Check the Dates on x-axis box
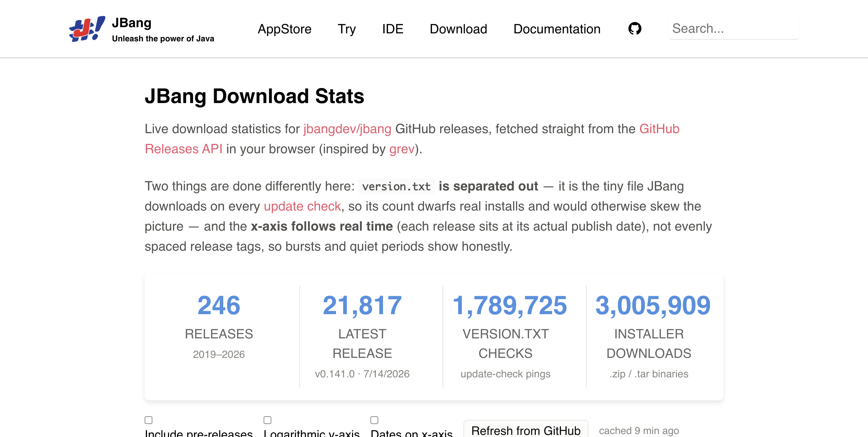This screenshot has width=868, height=437. (x=374, y=420)
